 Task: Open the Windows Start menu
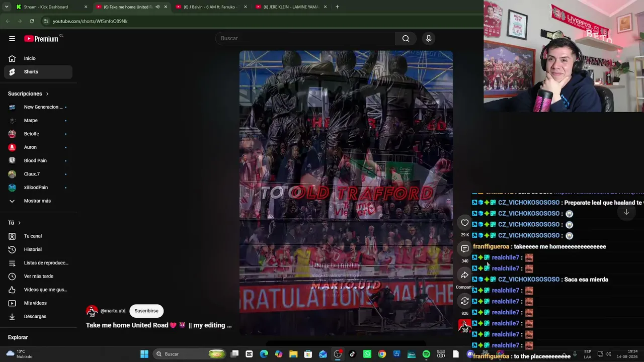(x=144, y=354)
